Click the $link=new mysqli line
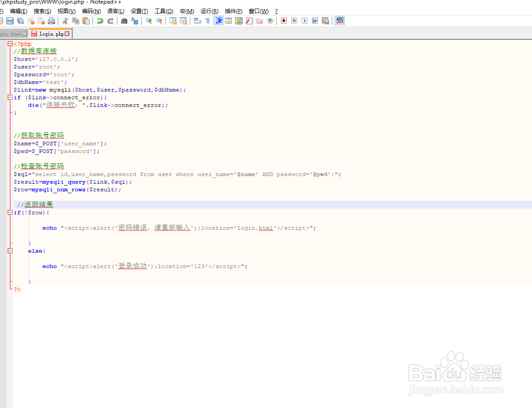532x408 pixels. point(100,90)
